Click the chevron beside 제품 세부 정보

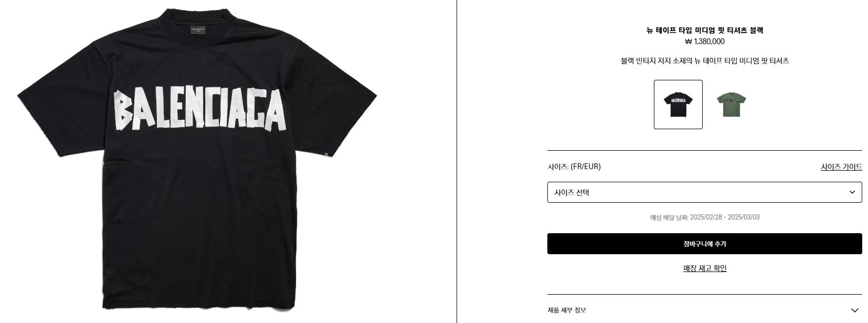point(854,310)
